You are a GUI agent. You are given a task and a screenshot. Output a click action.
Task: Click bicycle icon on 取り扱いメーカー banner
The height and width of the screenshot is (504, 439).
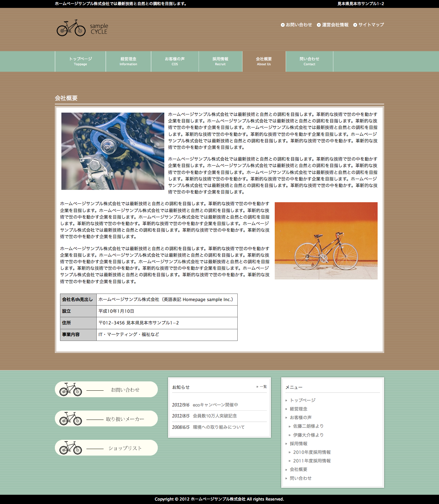tap(71, 419)
